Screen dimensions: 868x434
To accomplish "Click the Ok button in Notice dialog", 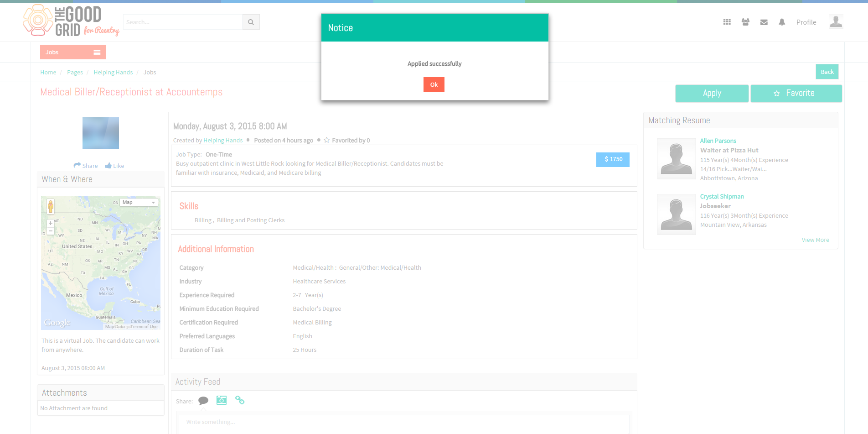I will (434, 84).
